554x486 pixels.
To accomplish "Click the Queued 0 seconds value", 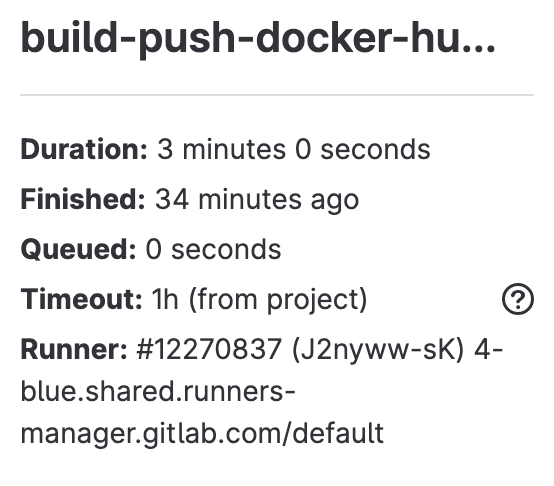I will point(213,249).
